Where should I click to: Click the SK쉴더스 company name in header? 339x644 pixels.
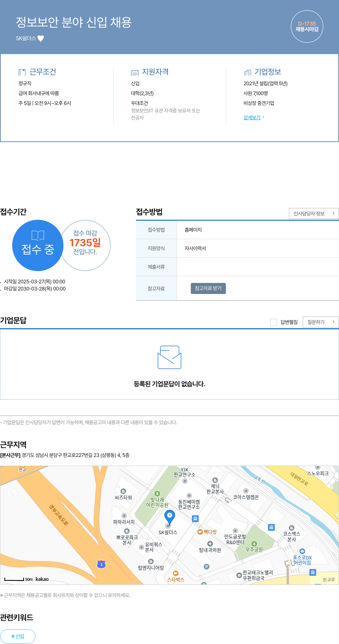[26, 38]
